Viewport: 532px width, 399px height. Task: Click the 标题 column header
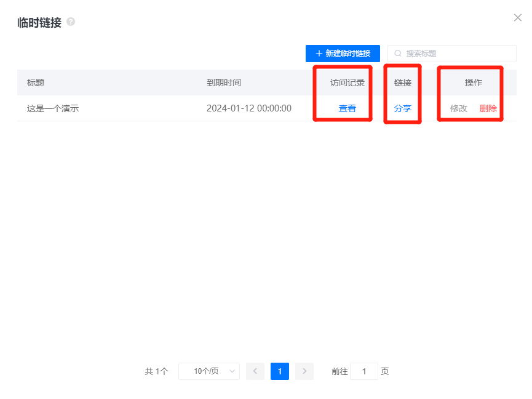[x=36, y=83]
